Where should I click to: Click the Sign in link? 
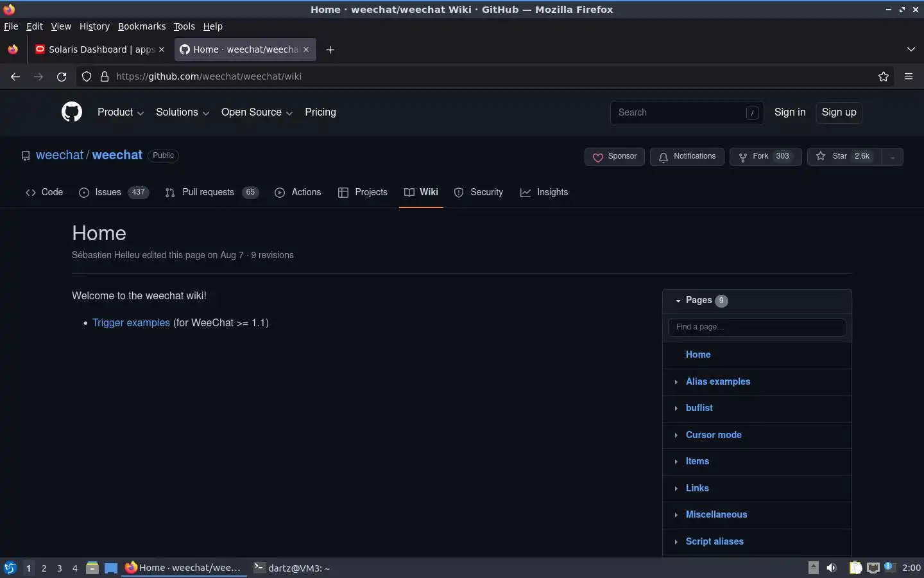coord(790,112)
